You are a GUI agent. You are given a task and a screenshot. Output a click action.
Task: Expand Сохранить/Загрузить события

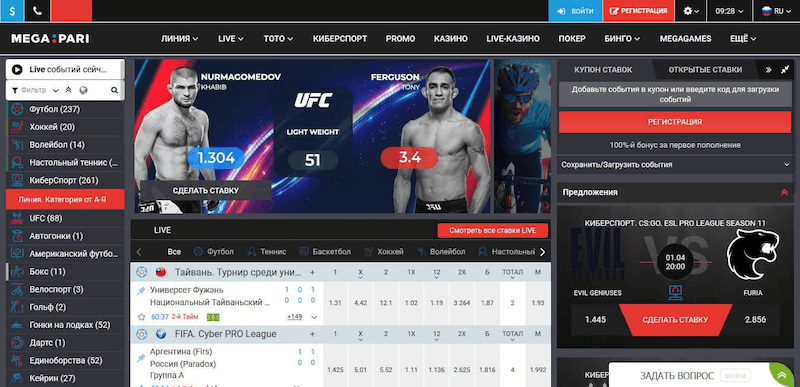point(675,165)
